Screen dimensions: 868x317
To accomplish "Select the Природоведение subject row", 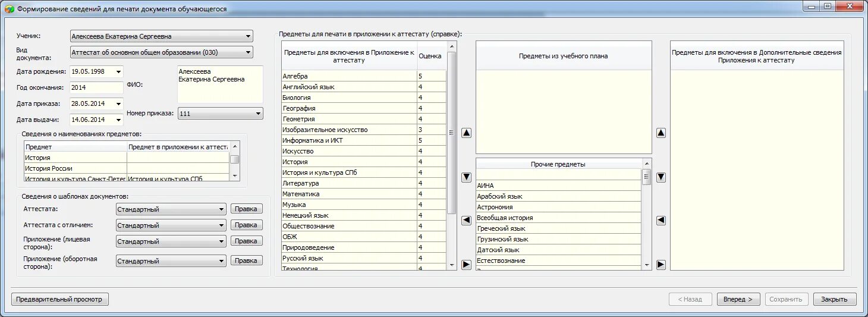I will (x=364, y=247).
